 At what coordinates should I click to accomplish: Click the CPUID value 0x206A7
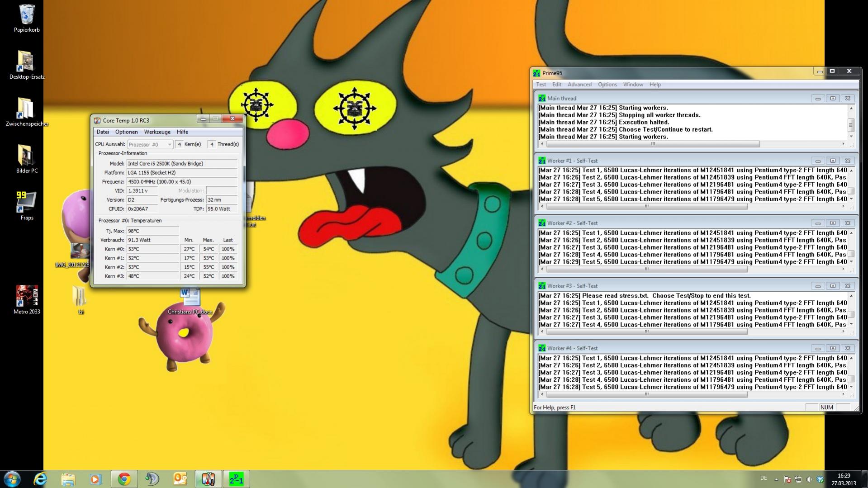click(142, 209)
